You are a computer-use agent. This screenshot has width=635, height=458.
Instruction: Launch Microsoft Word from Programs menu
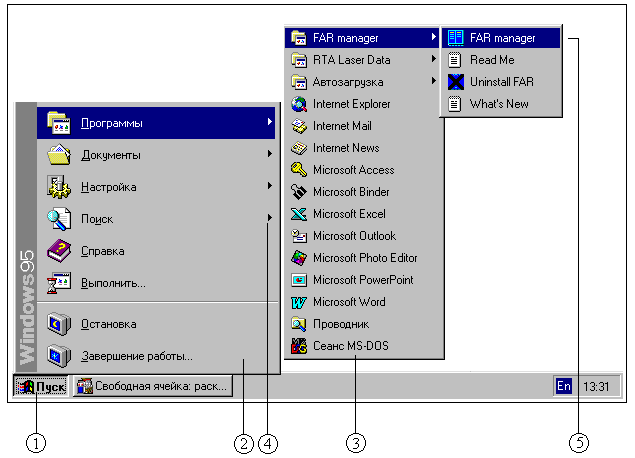(x=363, y=302)
